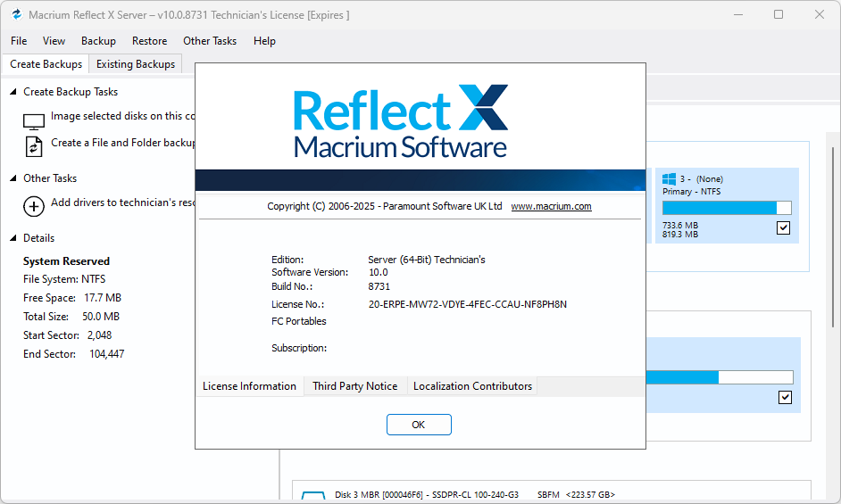
Task: Minimize the Macrium Reflect window
Action: [738, 14]
